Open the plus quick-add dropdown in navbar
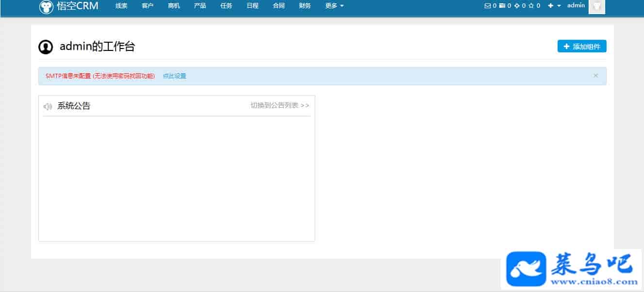Image resolution: width=644 pixels, height=292 pixels. pos(554,6)
